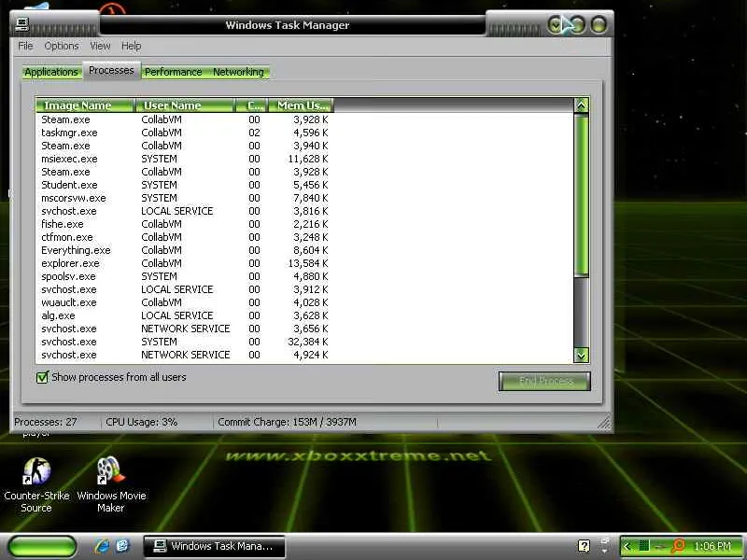Sort by the User Name column header
This screenshot has height=560, width=747.
184,105
